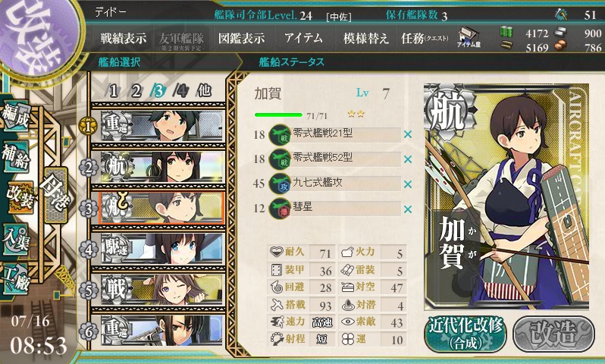Switch to fleet tab 4

181,91
